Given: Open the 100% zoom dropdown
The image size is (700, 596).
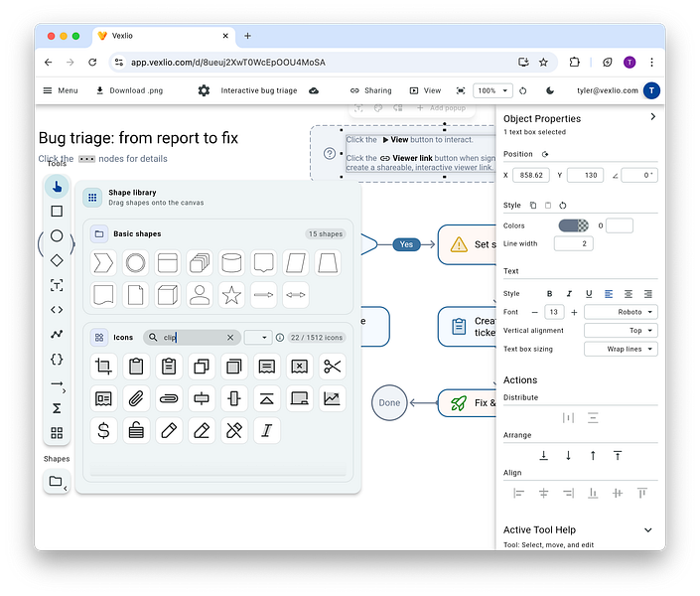Looking at the screenshot, I should 492,90.
